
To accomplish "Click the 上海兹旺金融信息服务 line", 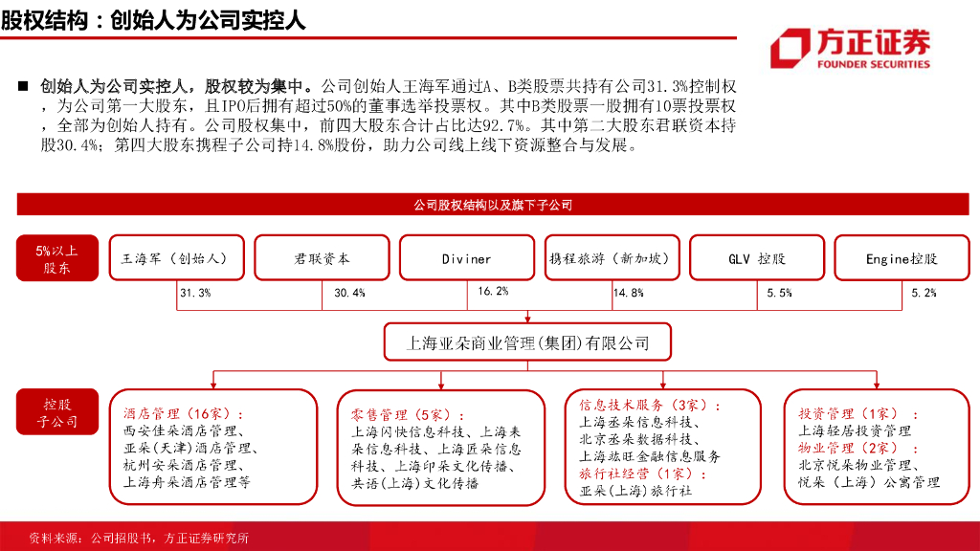I will 650,456.
